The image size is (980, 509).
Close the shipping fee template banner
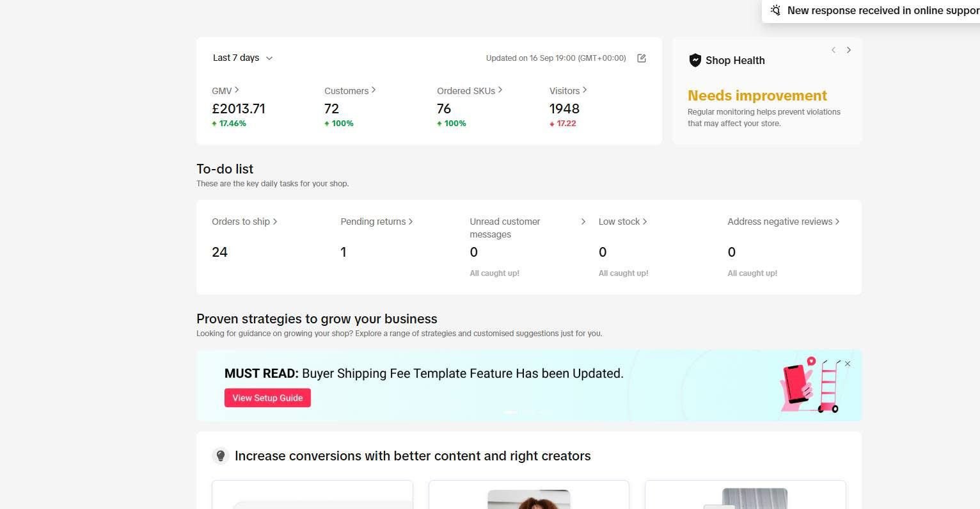coord(848,364)
